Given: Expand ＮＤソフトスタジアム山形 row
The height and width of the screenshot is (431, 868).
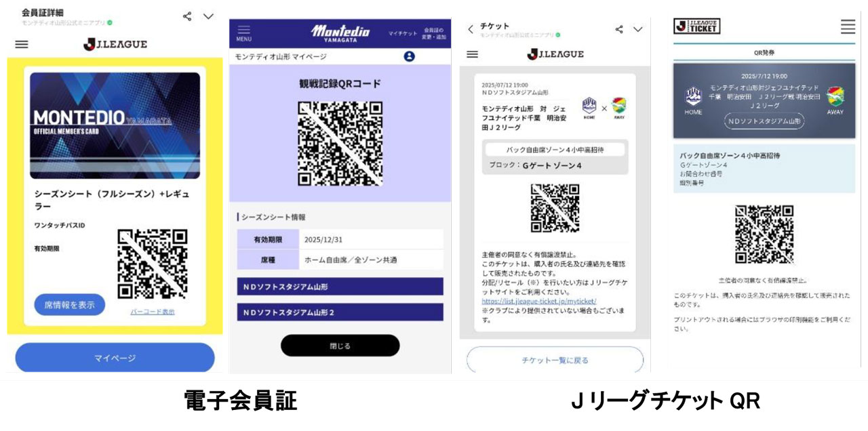Looking at the screenshot, I should coord(340,287).
